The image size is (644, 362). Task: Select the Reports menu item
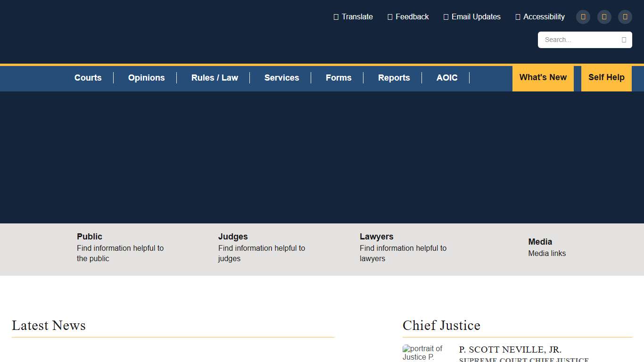pyautogui.click(x=394, y=78)
